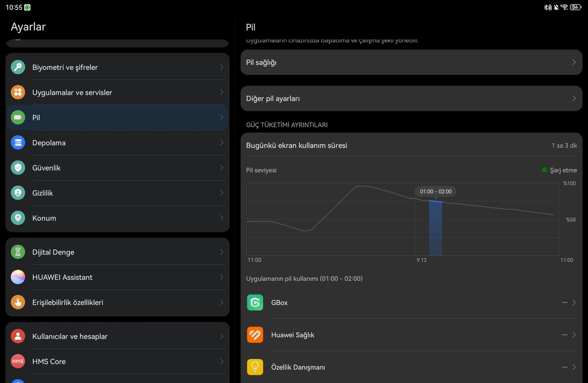Tap the Dijital Denge hourglass icon

pyautogui.click(x=18, y=252)
